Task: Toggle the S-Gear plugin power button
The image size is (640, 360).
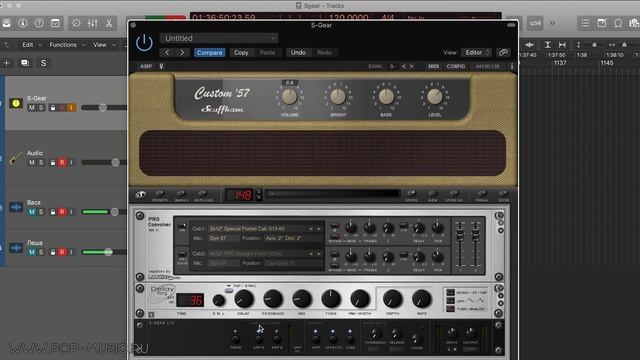Action: (x=144, y=43)
